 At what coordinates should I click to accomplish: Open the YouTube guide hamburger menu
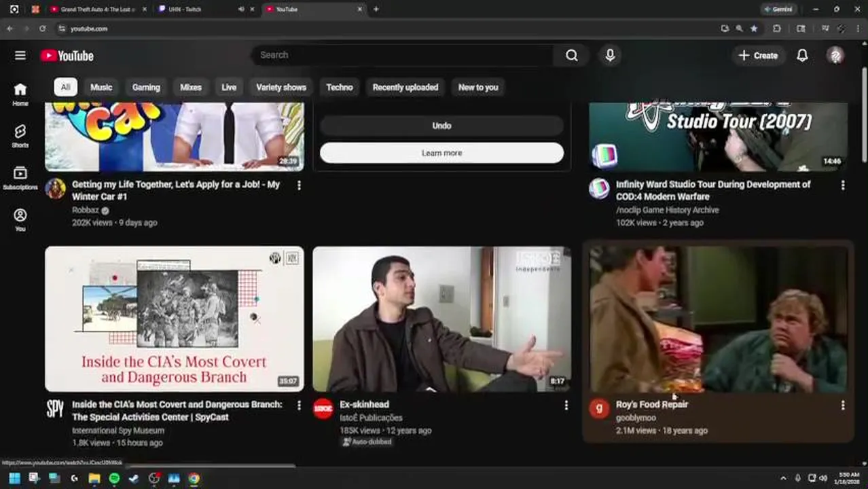pyautogui.click(x=20, y=56)
